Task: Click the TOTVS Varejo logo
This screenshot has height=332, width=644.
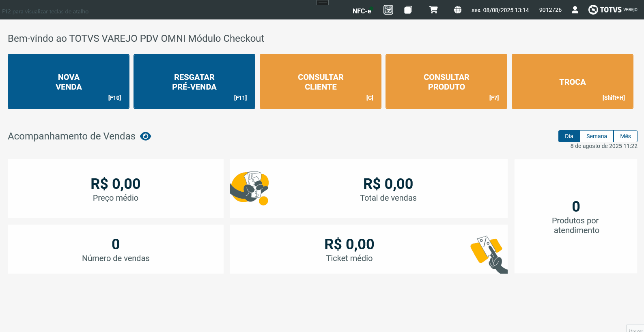Action: pos(613,10)
